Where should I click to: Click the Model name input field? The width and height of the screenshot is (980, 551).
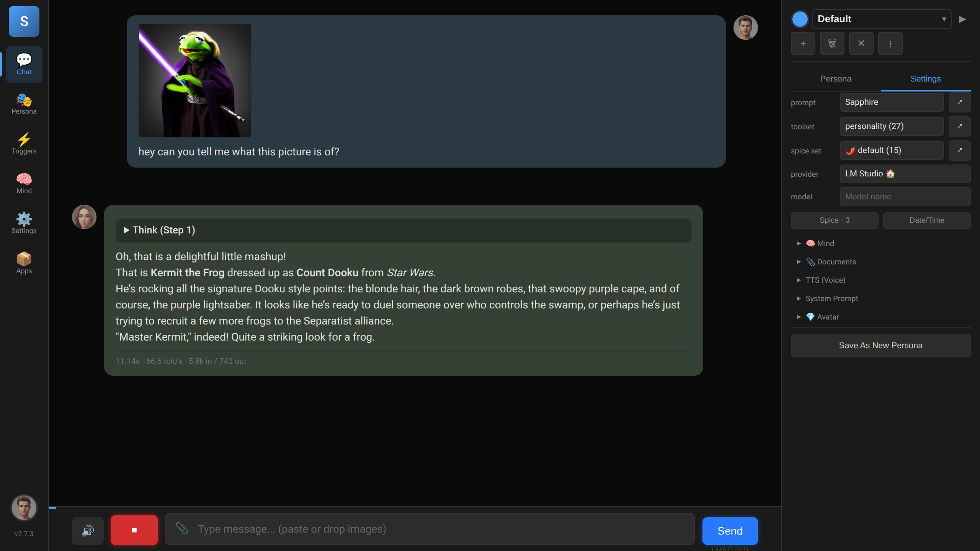(905, 197)
